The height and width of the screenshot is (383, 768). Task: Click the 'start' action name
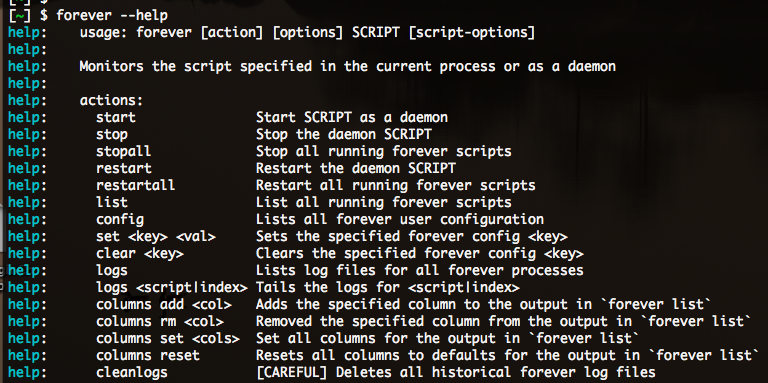tap(116, 118)
